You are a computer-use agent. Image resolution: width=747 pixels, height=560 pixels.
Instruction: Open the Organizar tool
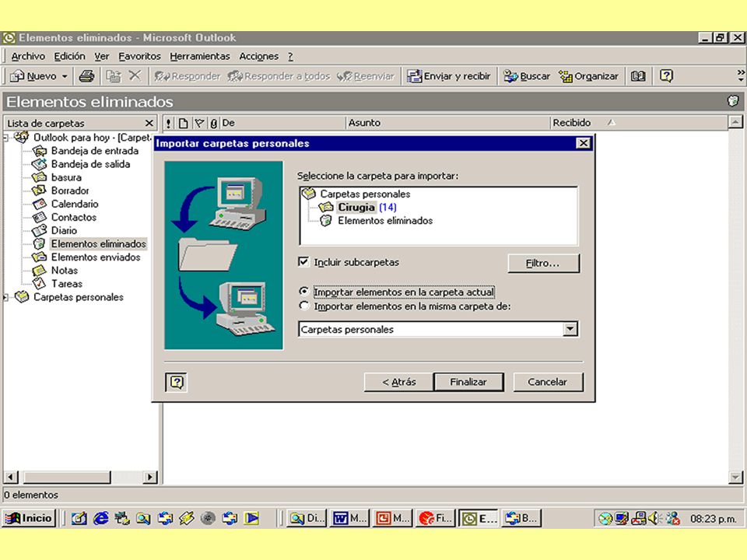(588, 75)
